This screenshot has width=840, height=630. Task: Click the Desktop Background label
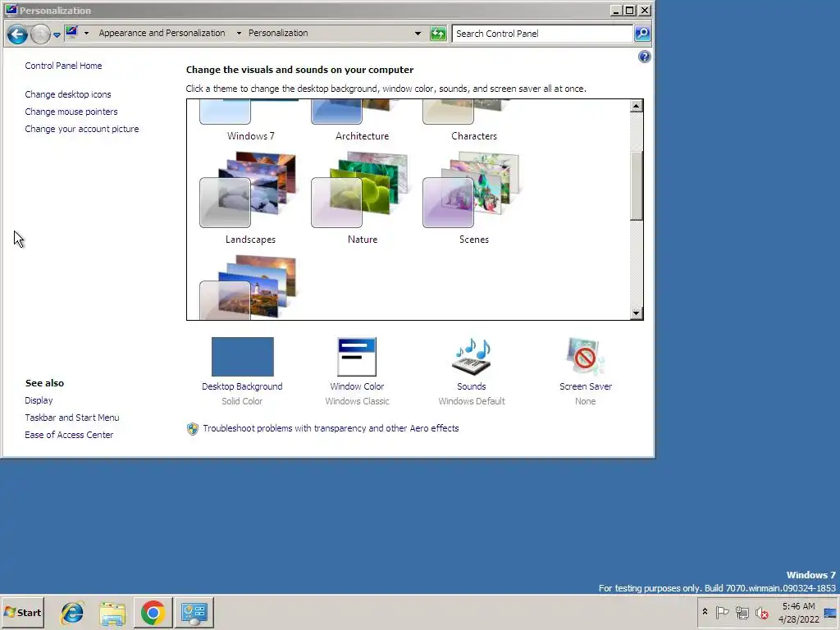click(242, 386)
